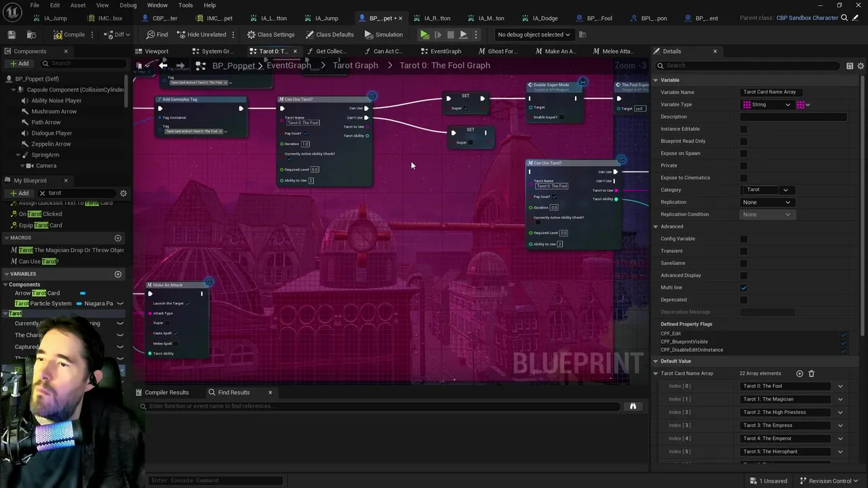Close the Tarot 0 graph tab
The width and height of the screenshot is (868, 488).
[x=295, y=51]
